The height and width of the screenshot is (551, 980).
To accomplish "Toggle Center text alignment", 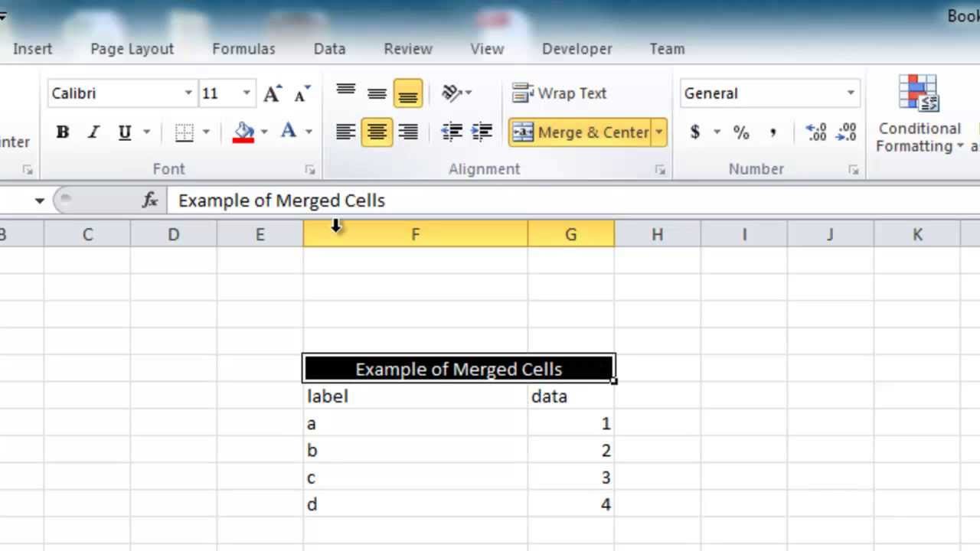I will 377,132.
